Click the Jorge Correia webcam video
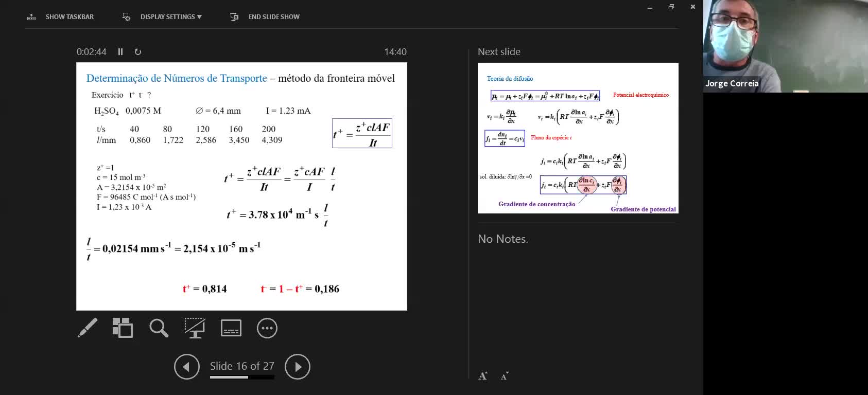The height and width of the screenshot is (395, 868). 785,46
